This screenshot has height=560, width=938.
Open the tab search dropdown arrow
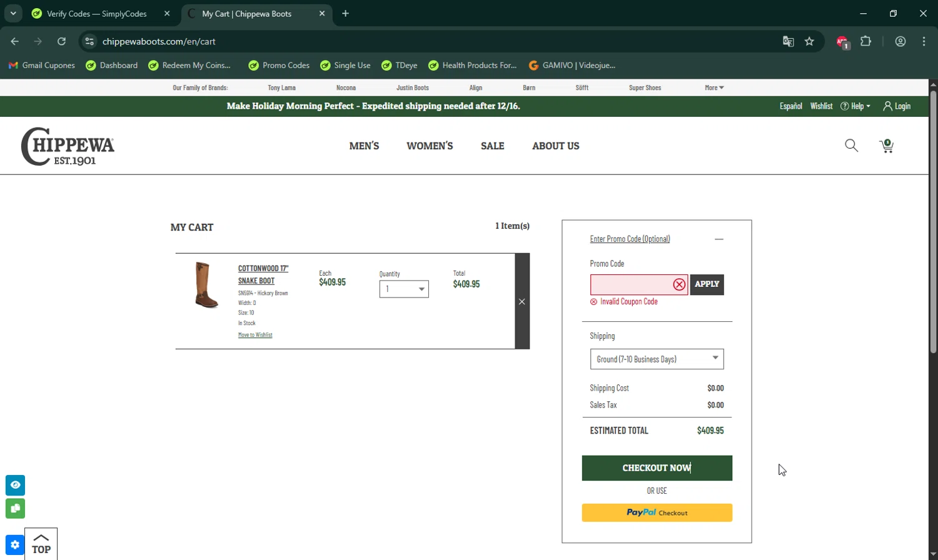tap(13, 13)
